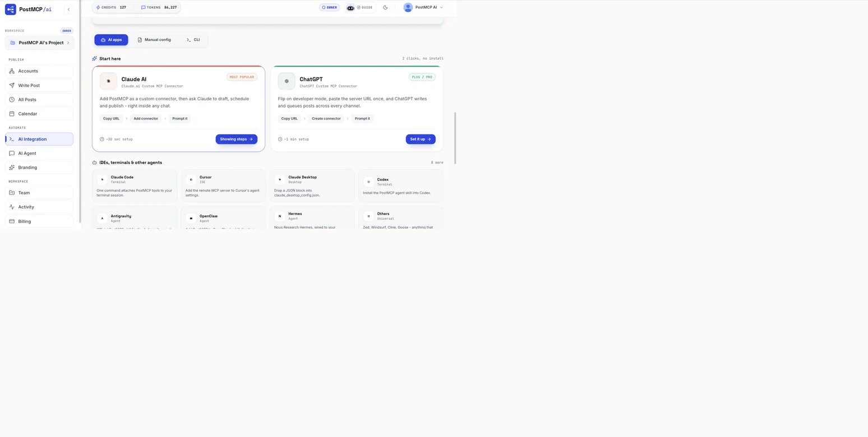The image size is (868, 437).
Task: Click the Branding sparkle icon
Action: click(12, 168)
